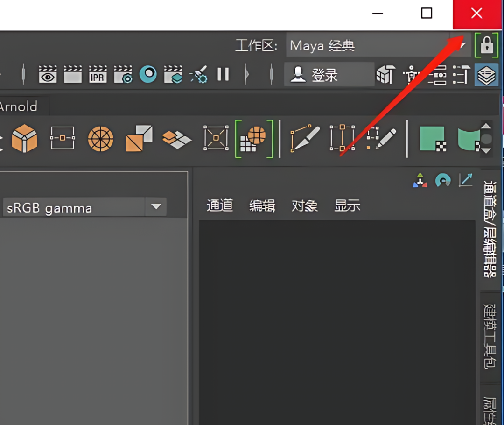This screenshot has height=425, width=504.
Task: Toggle the workspace lock icon
Action: (x=486, y=45)
